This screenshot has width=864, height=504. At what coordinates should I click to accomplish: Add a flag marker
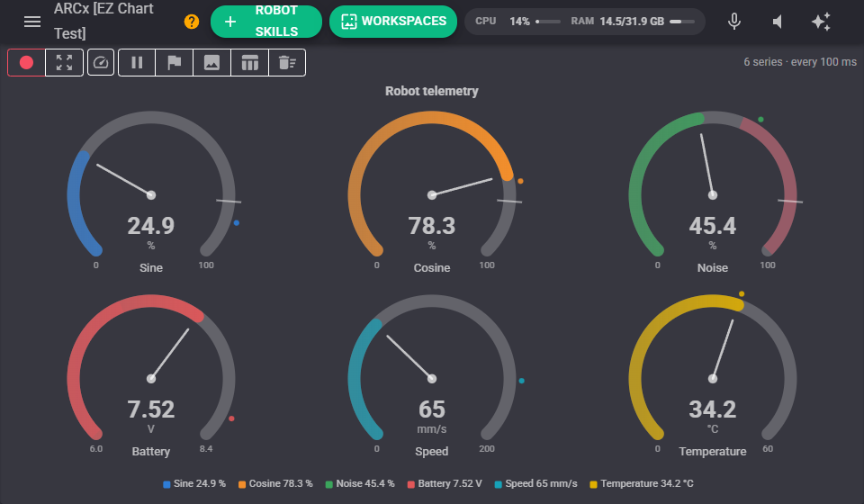(x=174, y=62)
